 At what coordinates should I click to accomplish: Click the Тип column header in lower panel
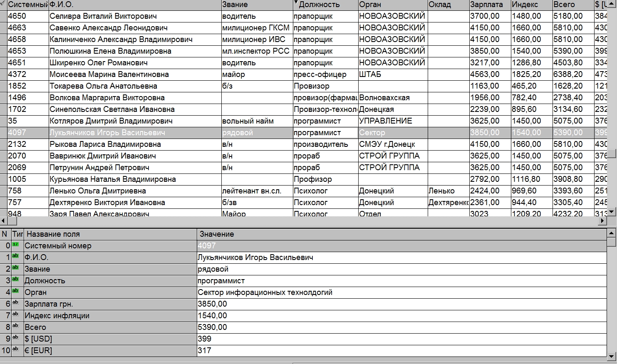tap(17, 234)
